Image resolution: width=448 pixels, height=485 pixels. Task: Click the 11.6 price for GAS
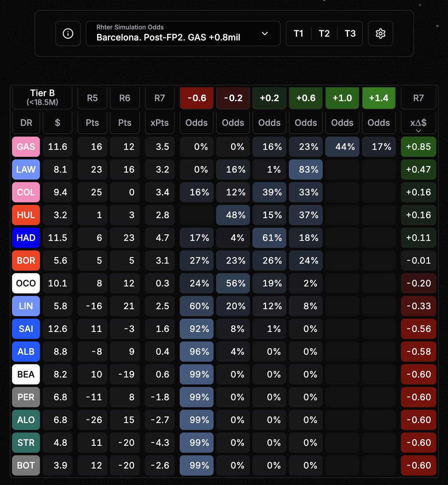(57, 147)
